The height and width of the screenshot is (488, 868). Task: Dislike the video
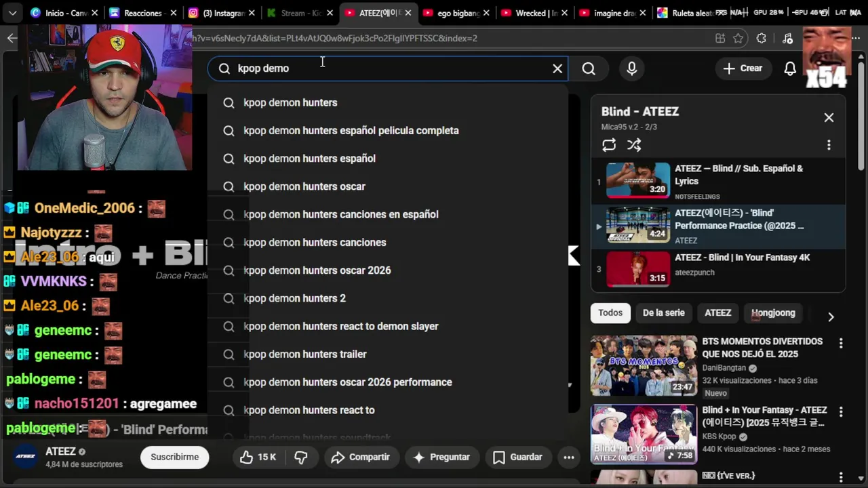point(301,457)
